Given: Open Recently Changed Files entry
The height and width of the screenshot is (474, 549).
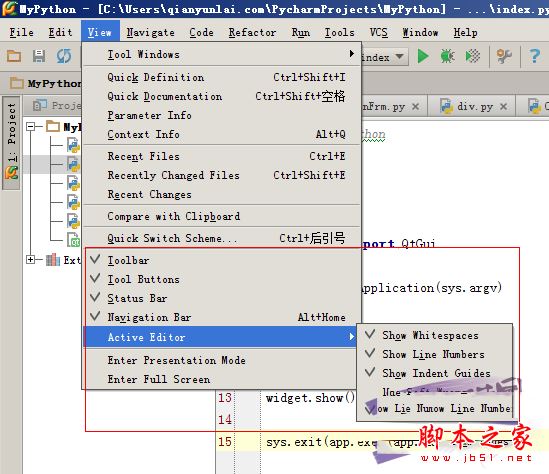Looking at the screenshot, I should [x=222, y=175].
